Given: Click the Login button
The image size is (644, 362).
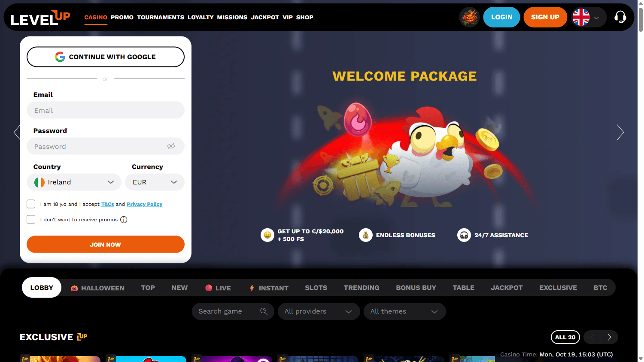Looking at the screenshot, I should 501,17.
